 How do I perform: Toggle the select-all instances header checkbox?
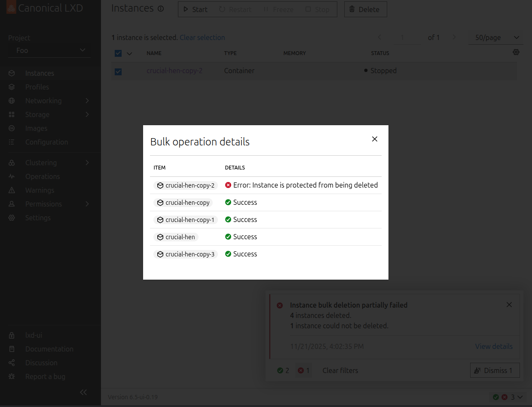[118, 53]
